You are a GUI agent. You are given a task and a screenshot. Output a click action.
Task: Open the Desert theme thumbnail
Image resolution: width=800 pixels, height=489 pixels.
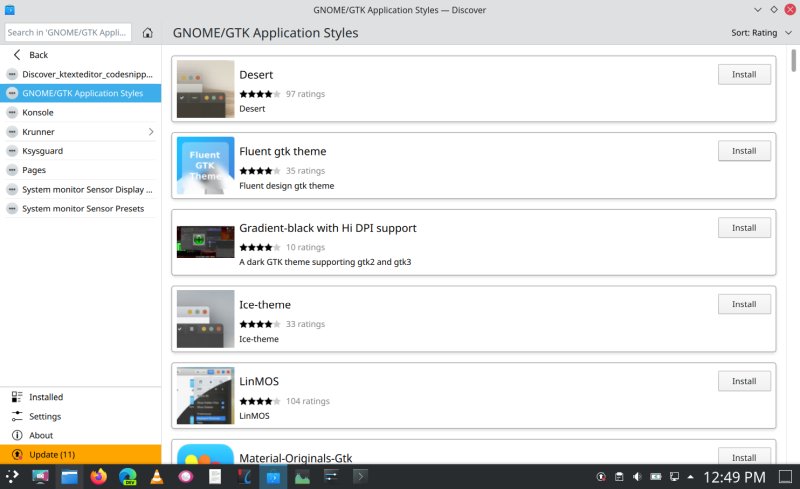206,89
